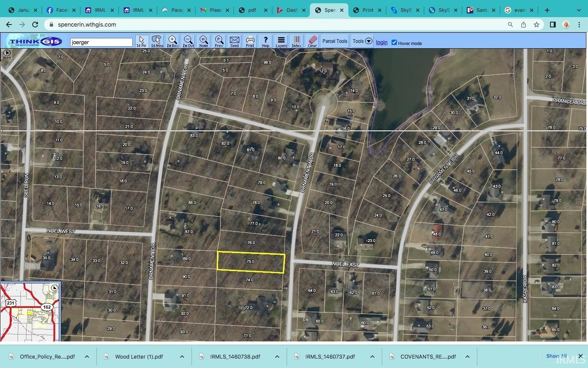Click the PRANCER DR road label
Screen dimensions: 588x368
pos(569,101)
